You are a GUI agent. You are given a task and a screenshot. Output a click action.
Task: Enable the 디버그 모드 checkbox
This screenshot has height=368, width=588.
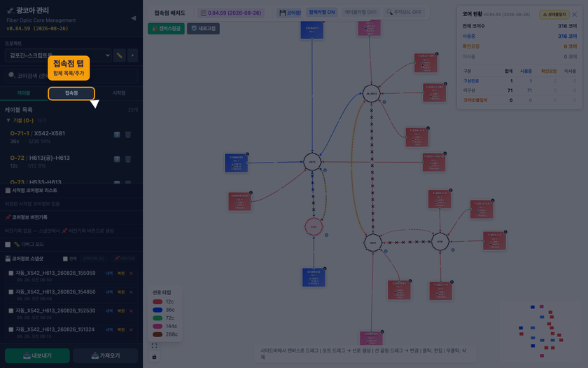point(8,245)
